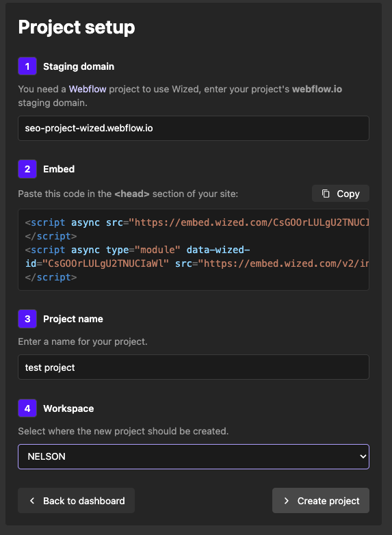Viewport: 392px width, 535px height.
Task: Click 'Select where the new project should be created.'
Action: pyautogui.click(x=123, y=431)
